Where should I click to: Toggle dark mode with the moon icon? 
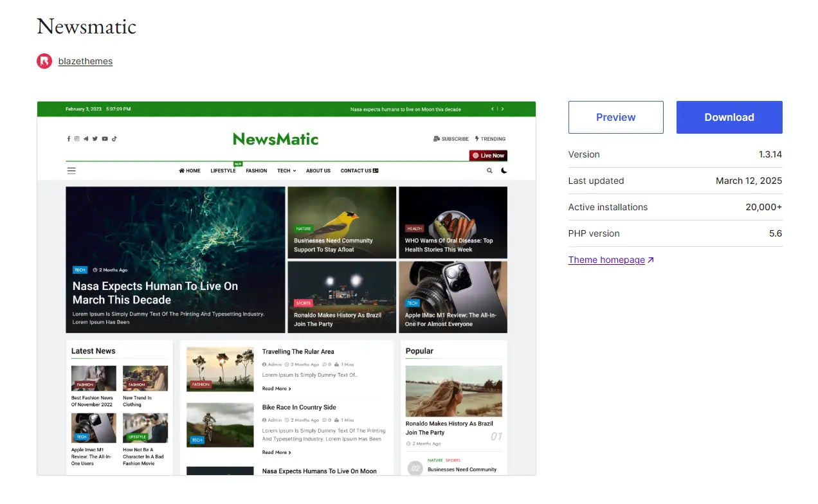(x=504, y=171)
